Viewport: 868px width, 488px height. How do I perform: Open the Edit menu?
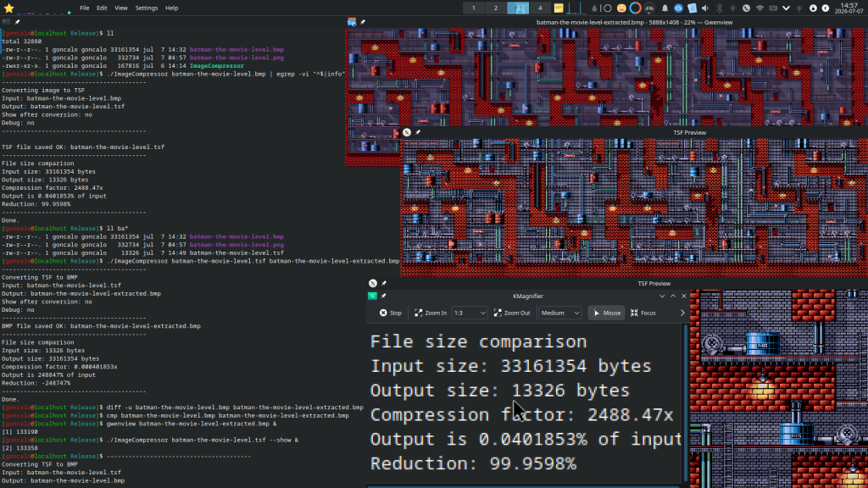102,8
